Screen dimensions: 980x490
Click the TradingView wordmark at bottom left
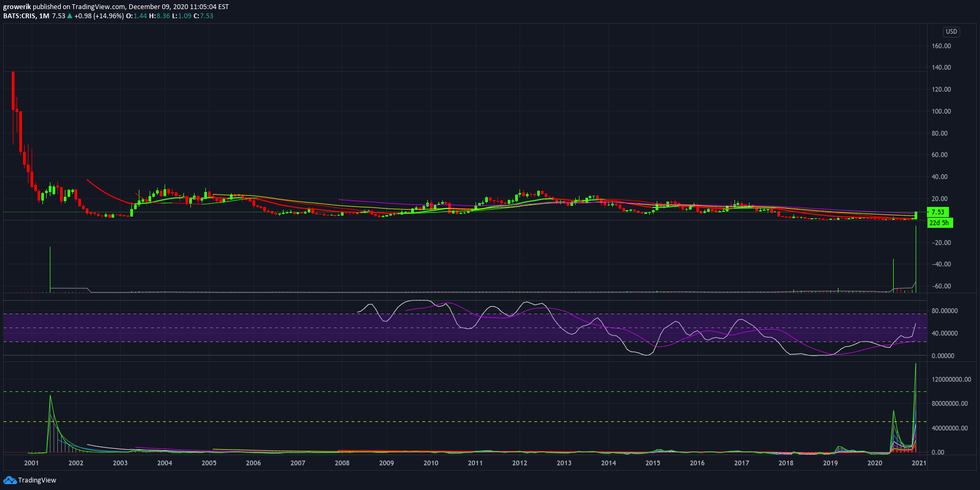(x=37, y=480)
